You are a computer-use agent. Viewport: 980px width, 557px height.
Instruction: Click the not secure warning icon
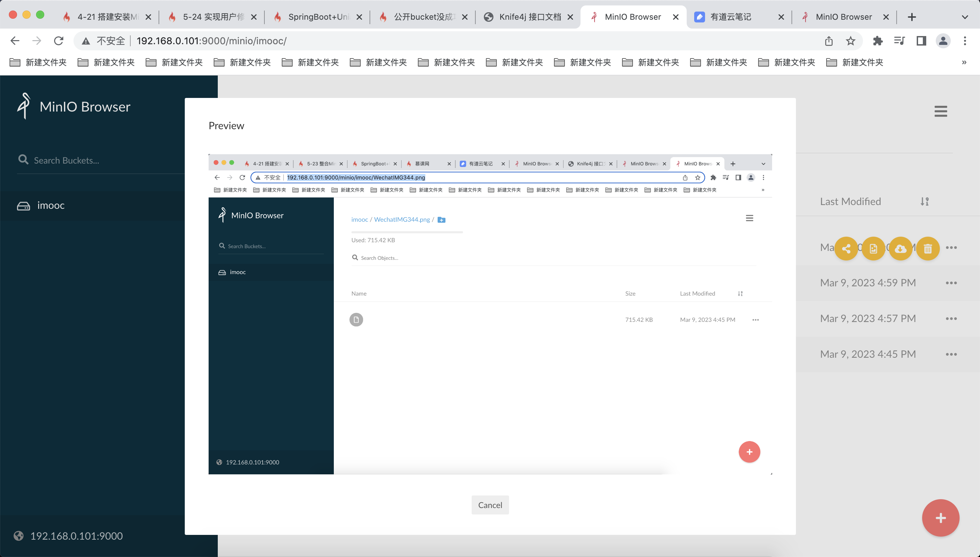coord(86,41)
